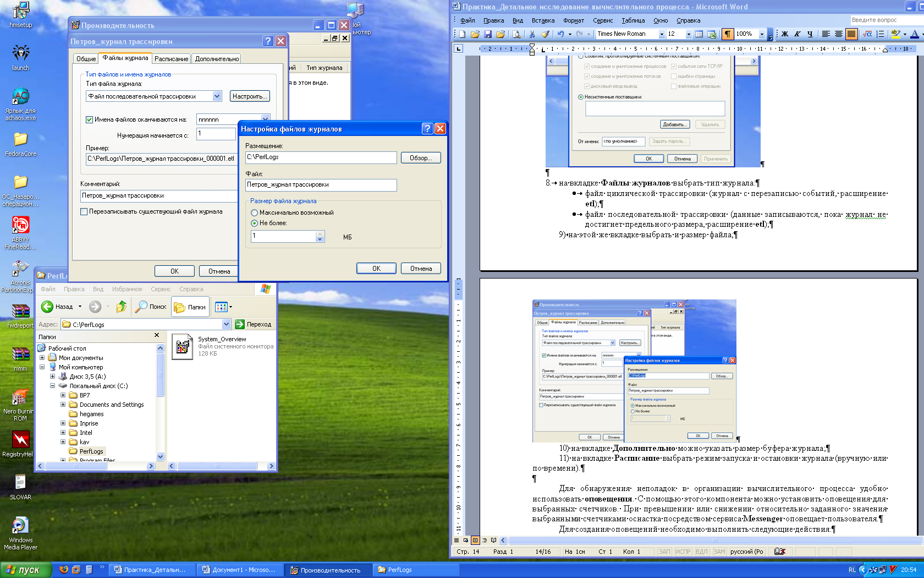Go Back in the PerfLogs Explorer window
The image size is (924, 578).
point(58,307)
